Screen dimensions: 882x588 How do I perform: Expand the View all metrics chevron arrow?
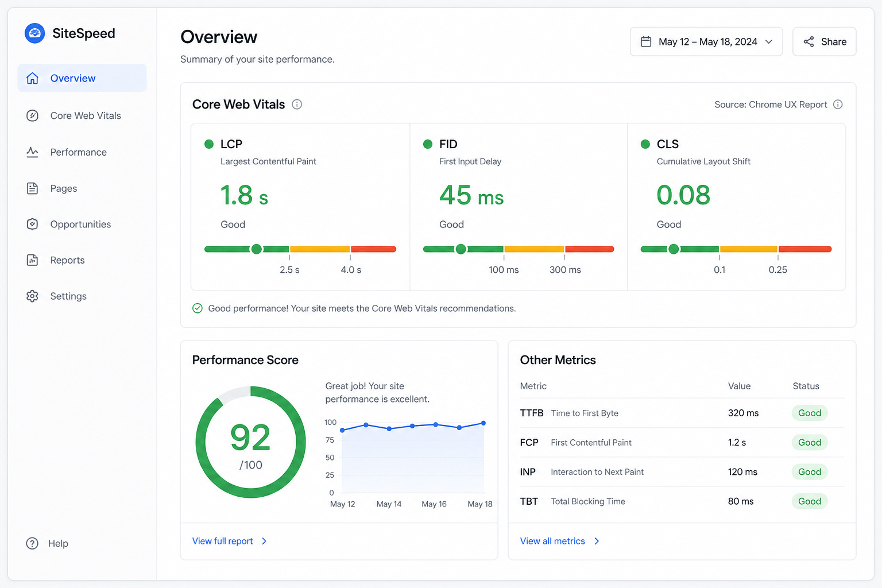597,541
